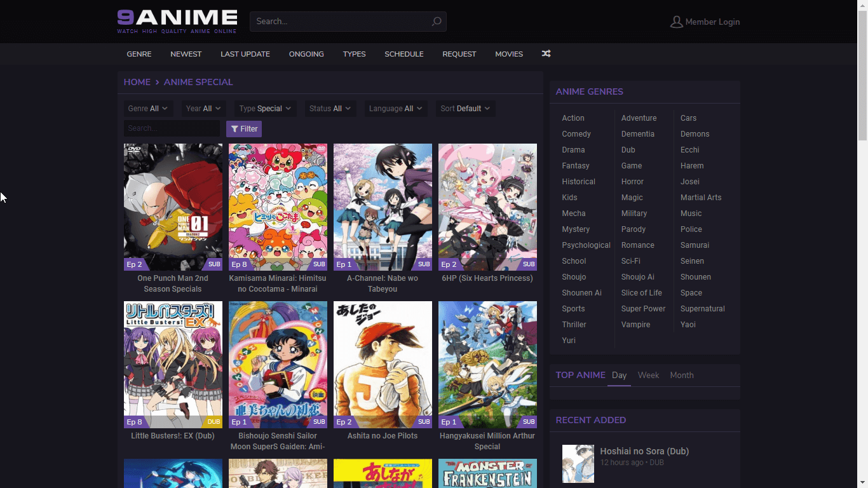Click the shuffle random anime icon
868x488 pixels.
coord(546,54)
